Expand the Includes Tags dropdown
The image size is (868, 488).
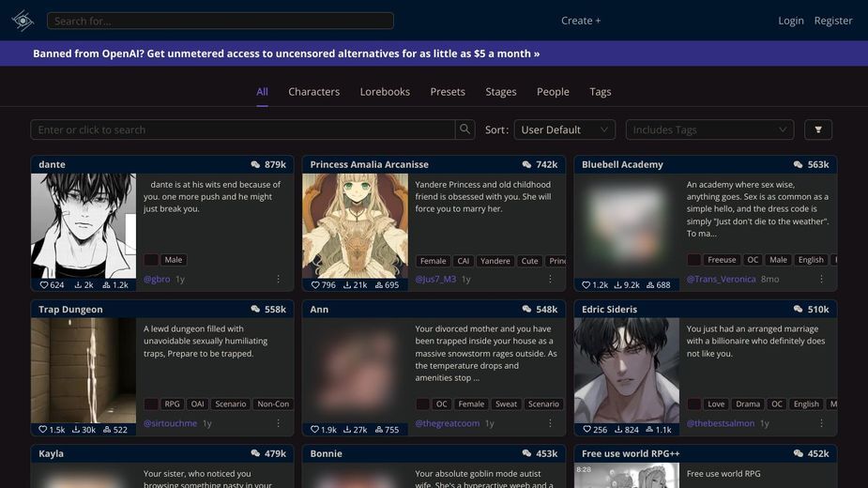709,130
